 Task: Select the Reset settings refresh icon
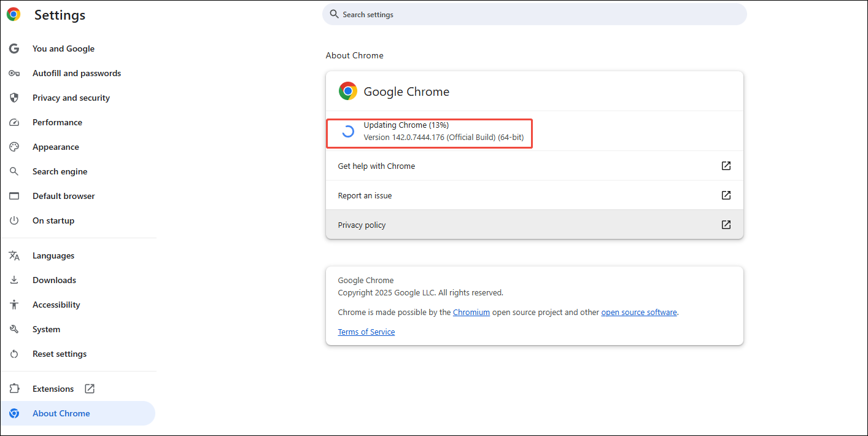(14, 354)
